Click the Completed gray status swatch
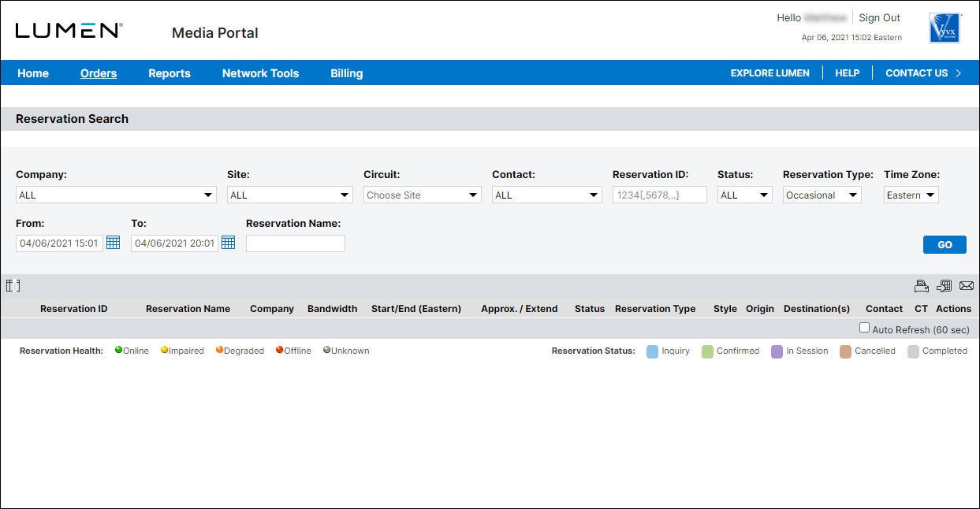 click(x=914, y=351)
